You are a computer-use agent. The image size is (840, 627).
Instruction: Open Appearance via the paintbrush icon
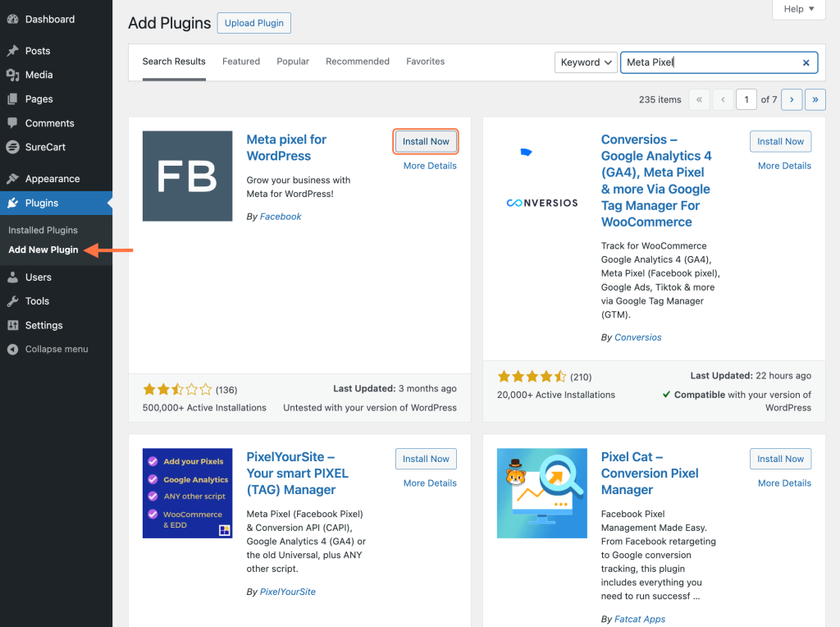12,179
